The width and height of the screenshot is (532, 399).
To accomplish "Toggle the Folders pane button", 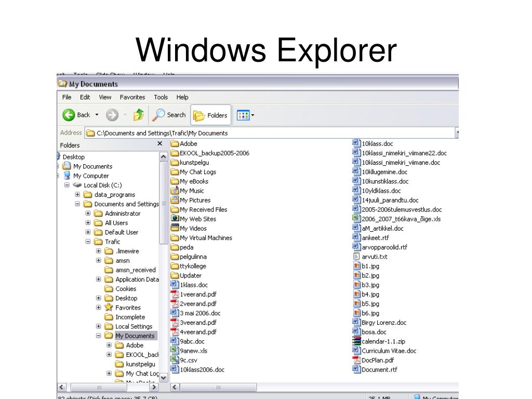I will tap(211, 115).
